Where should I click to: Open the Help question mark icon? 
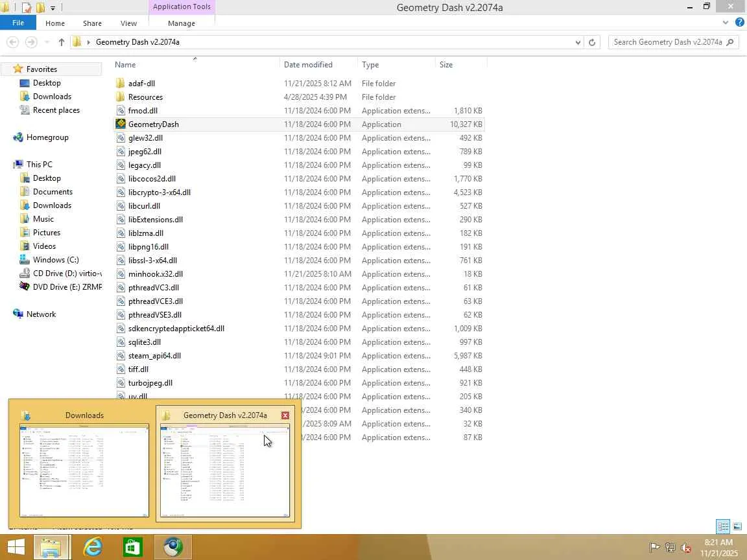click(x=739, y=22)
